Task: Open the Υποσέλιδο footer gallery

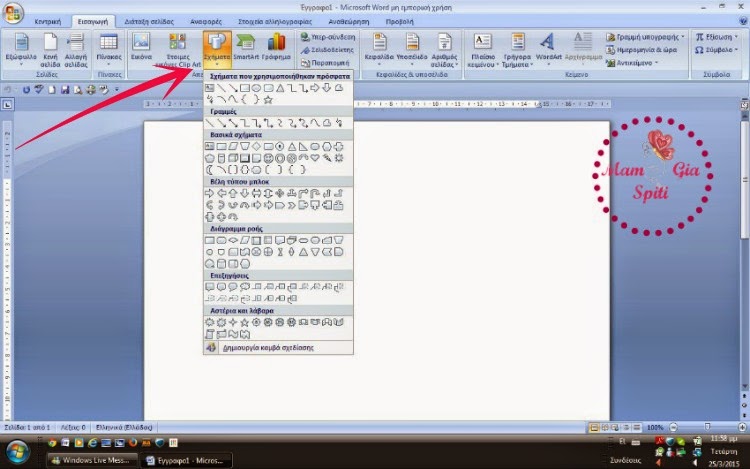Action: click(411, 50)
